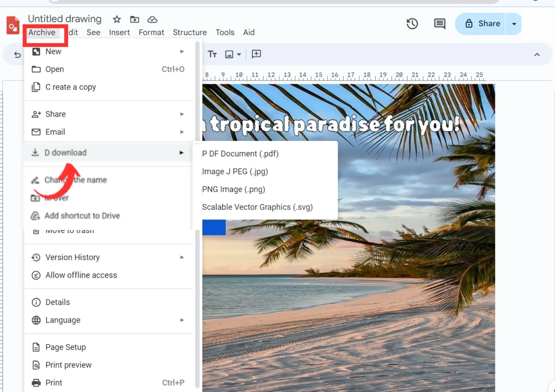Click the Download submenu expander arrow

[x=182, y=152]
